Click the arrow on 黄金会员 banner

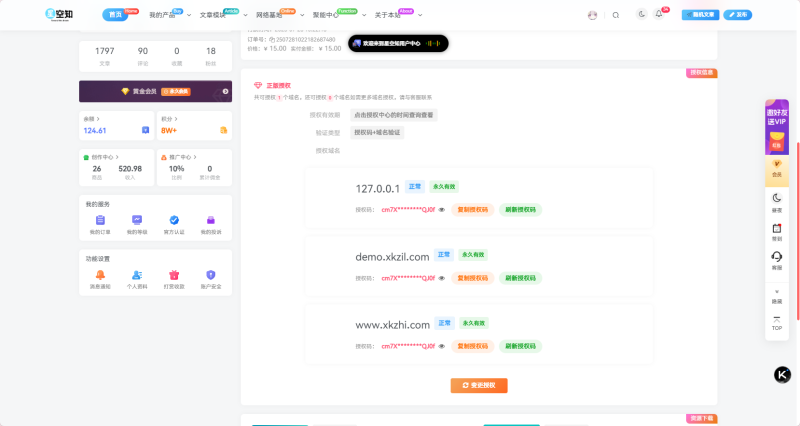point(225,91)
